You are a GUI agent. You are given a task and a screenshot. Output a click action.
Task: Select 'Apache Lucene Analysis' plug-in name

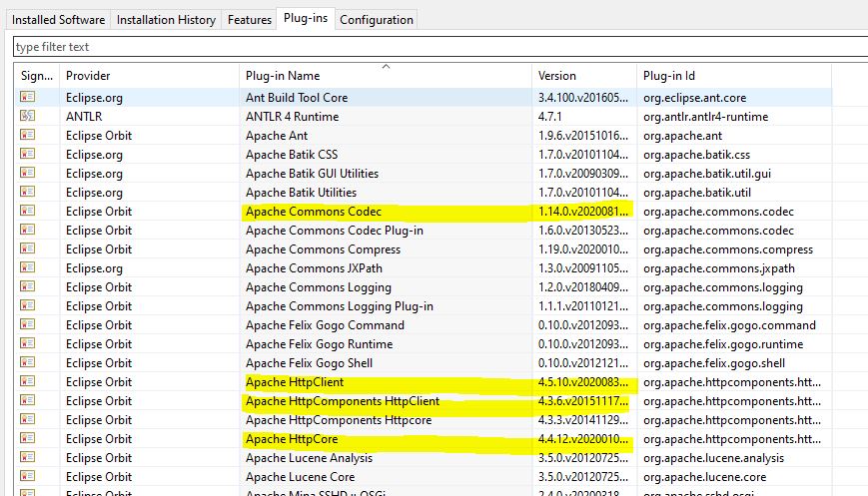[309, 458]
